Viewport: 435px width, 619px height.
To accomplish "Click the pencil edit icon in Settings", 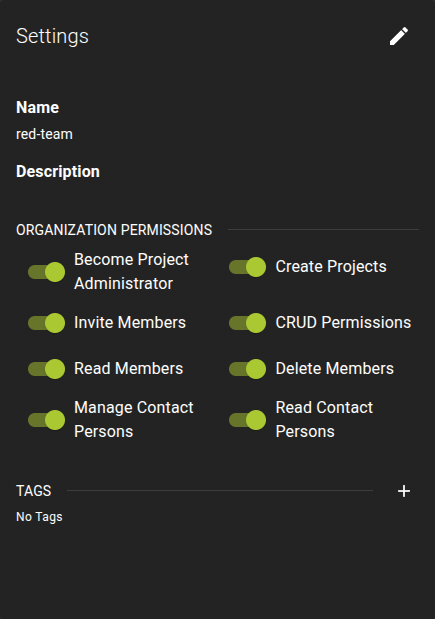I will [x=399, y=36].
